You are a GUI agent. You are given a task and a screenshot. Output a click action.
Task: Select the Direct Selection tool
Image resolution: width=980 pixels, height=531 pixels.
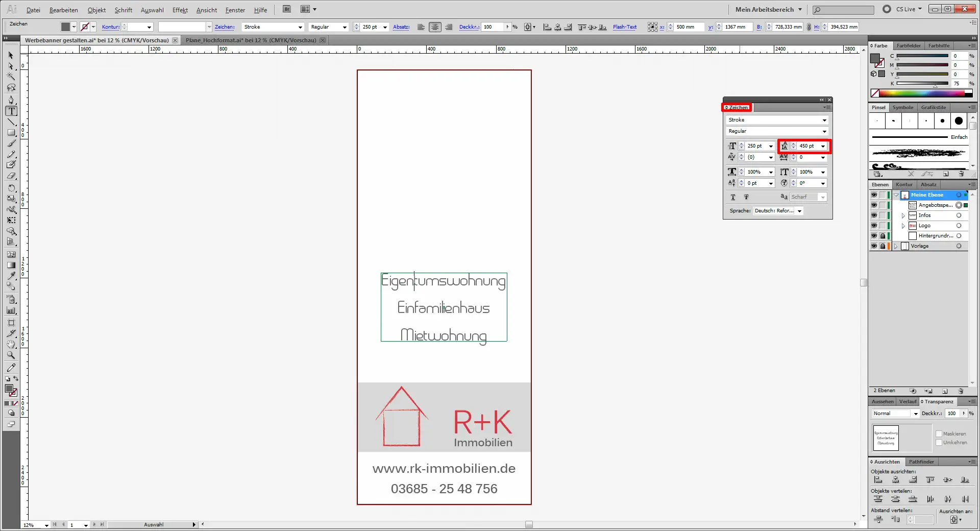point(11,66)
